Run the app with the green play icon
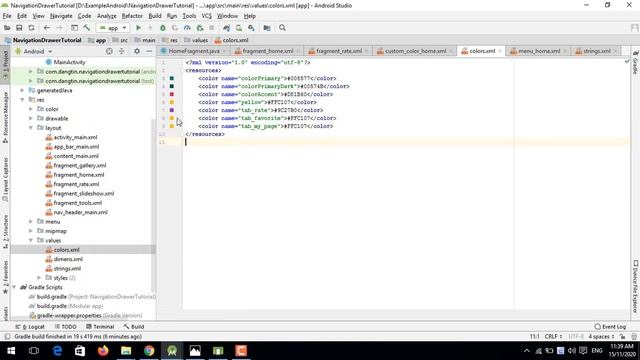Viewport: 640px width, 360px height. (138, 28)
